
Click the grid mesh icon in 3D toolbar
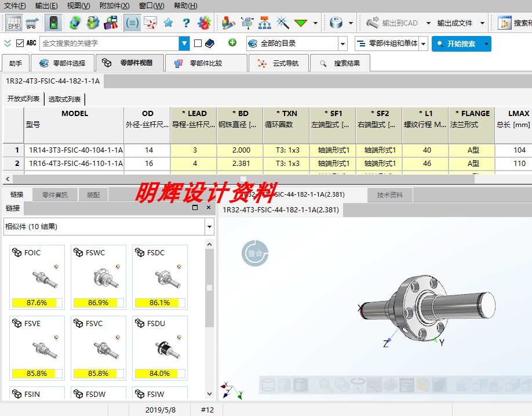(x=391, y=385)
